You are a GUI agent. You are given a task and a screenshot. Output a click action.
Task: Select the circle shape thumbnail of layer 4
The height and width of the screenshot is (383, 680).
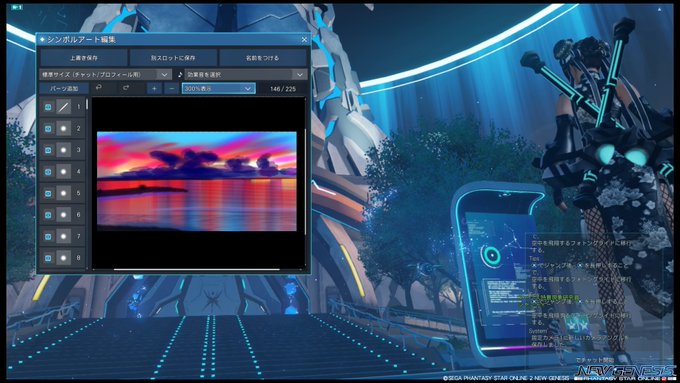63,172
